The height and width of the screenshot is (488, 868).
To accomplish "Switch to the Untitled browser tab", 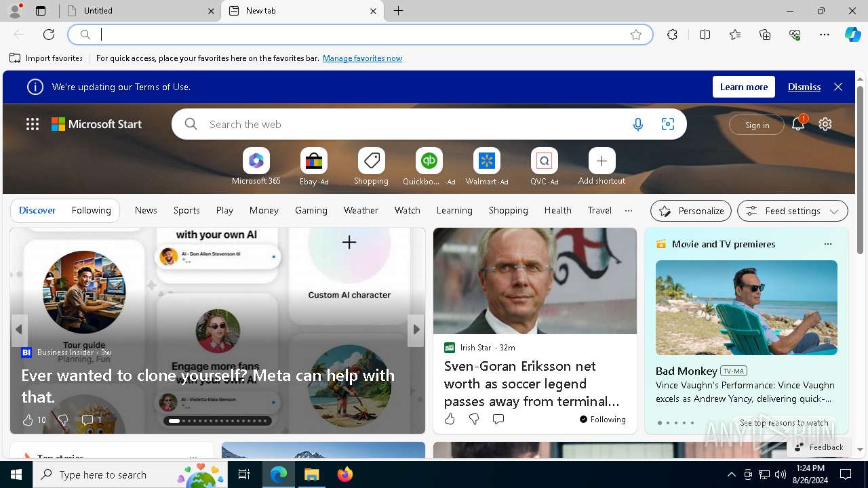I will (x=140, y=11).
